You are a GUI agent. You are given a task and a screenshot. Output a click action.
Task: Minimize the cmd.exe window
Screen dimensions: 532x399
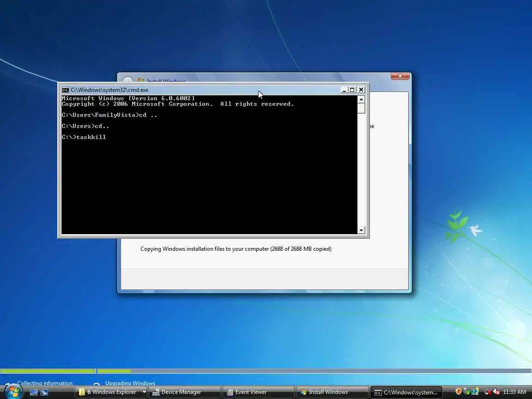tap(344, 90)
